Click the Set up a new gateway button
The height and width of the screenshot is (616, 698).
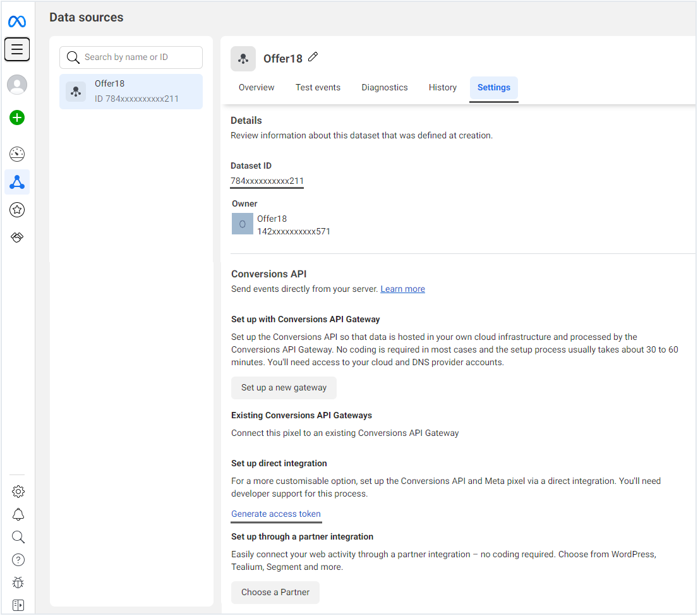(284, 388)
